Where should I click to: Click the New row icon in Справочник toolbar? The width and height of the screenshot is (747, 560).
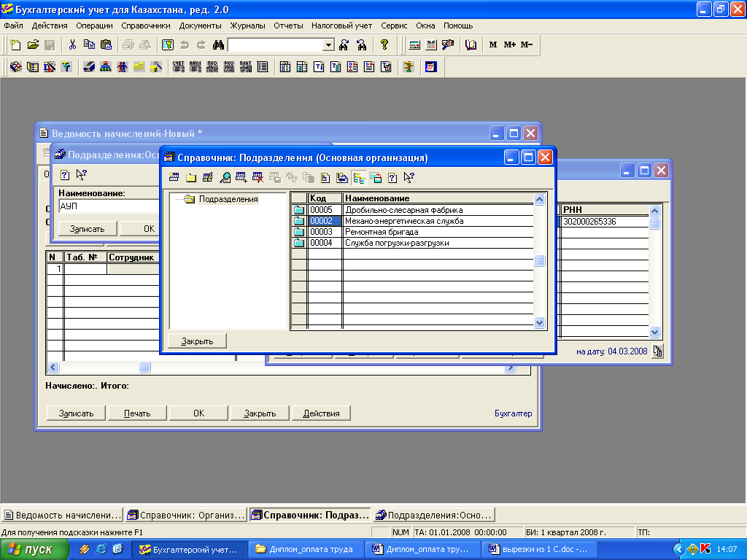(174, 178)
